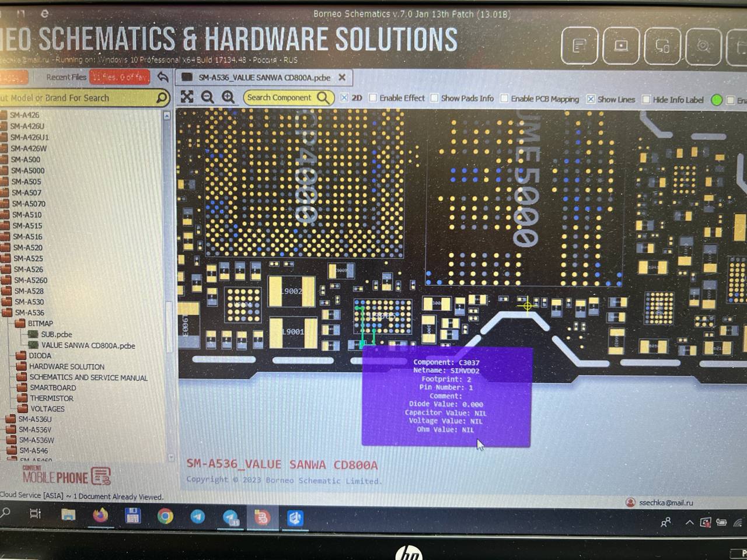The width and height of the screenshot is (747, 560).
Task: Open Chrome from the taskbar
Action: [165, 516]
